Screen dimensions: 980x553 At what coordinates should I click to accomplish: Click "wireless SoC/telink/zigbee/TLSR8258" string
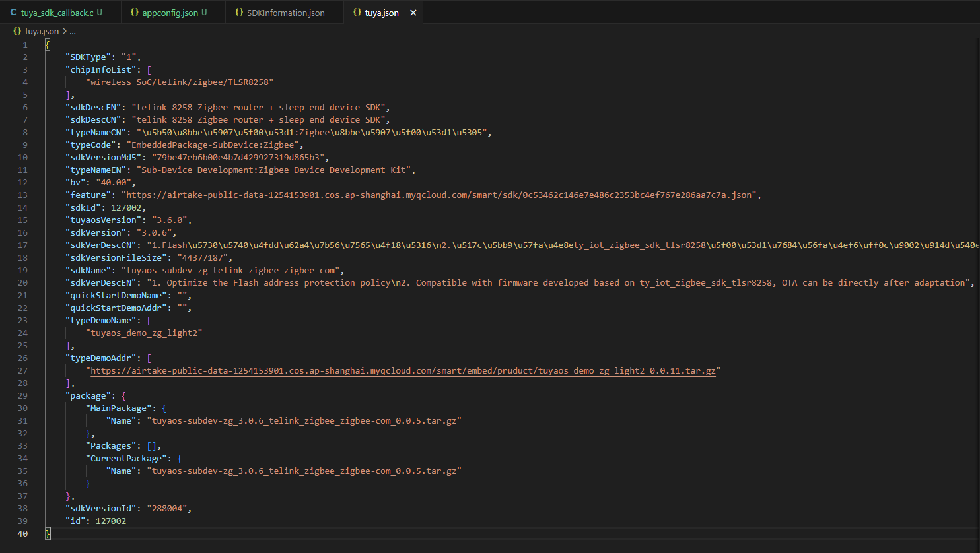tap(180, 82)
